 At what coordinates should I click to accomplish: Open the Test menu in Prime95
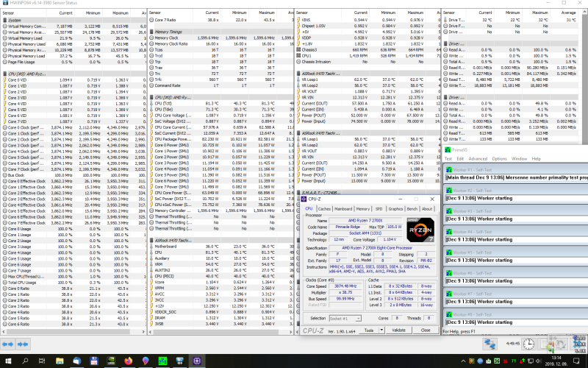[448, 159]
